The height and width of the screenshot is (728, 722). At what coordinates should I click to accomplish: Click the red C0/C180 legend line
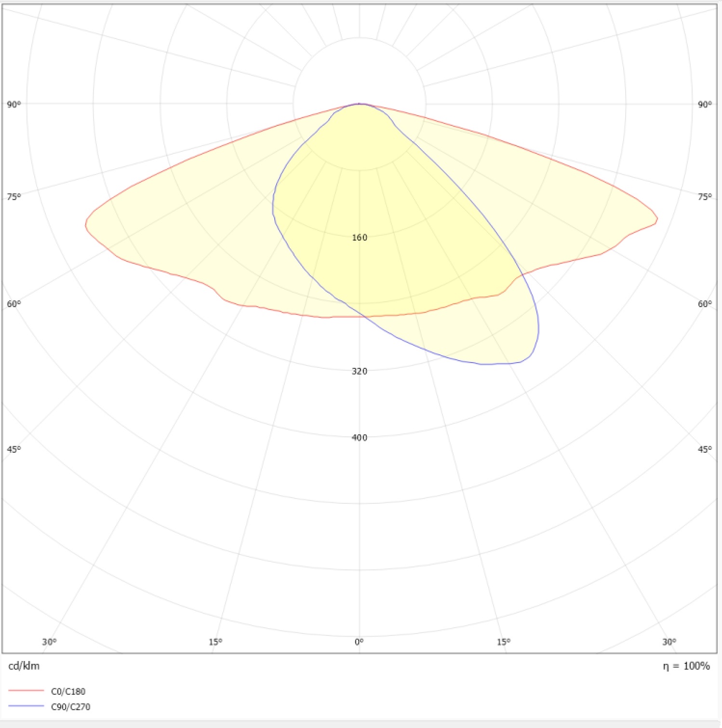click(x=26, y=691)
